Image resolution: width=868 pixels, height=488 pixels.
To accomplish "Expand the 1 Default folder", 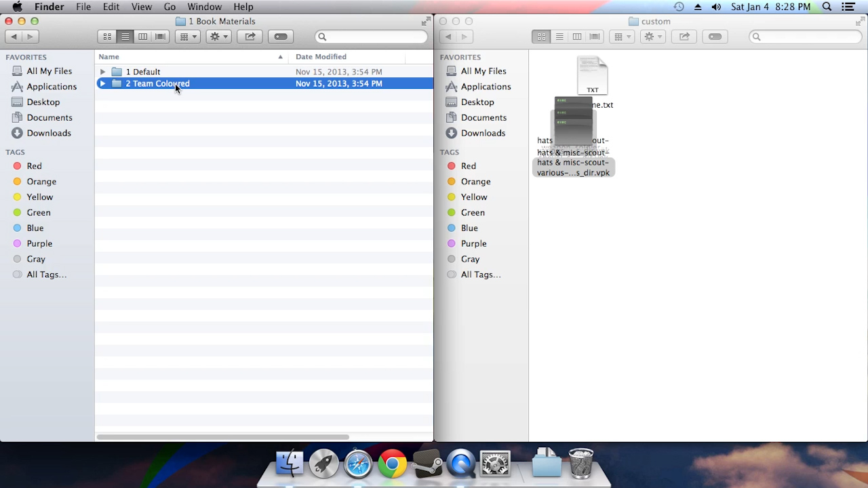I will (x=102, y=72).
